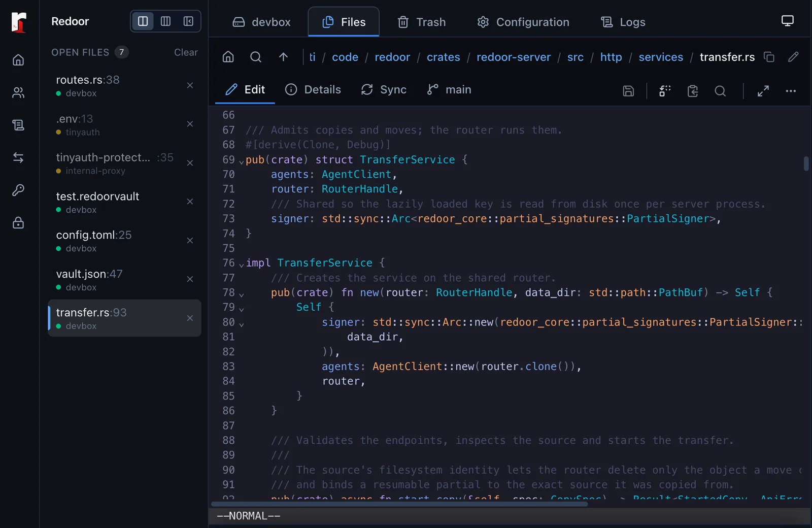Image resolution: width=812 pixels, height=528 pixels.
Task: Open the more options ellipsis menu
Action: pos(791,91)
